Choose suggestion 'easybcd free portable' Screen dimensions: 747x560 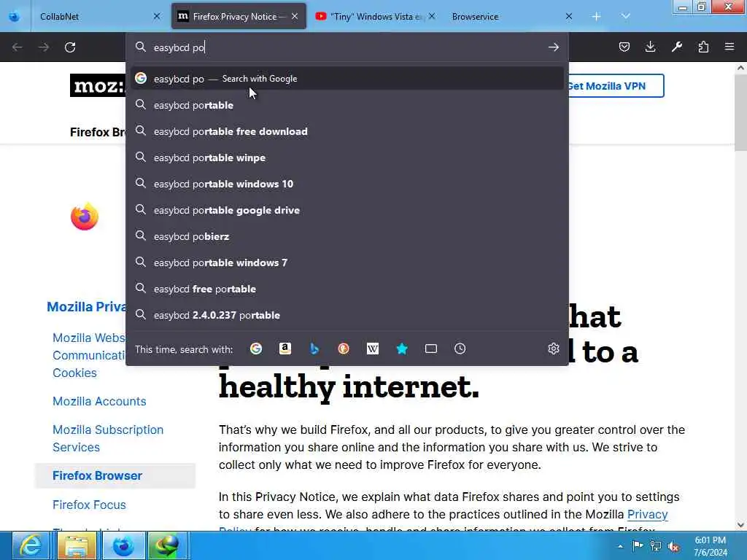coord(347,289)
